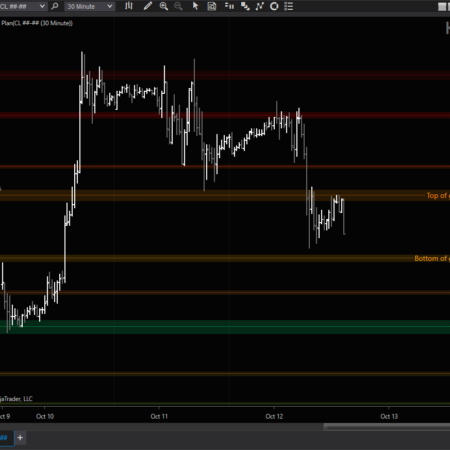
Task: Click the 'Bottom of' orange level label
Action: pyautogui.click(x=432, y=258)
